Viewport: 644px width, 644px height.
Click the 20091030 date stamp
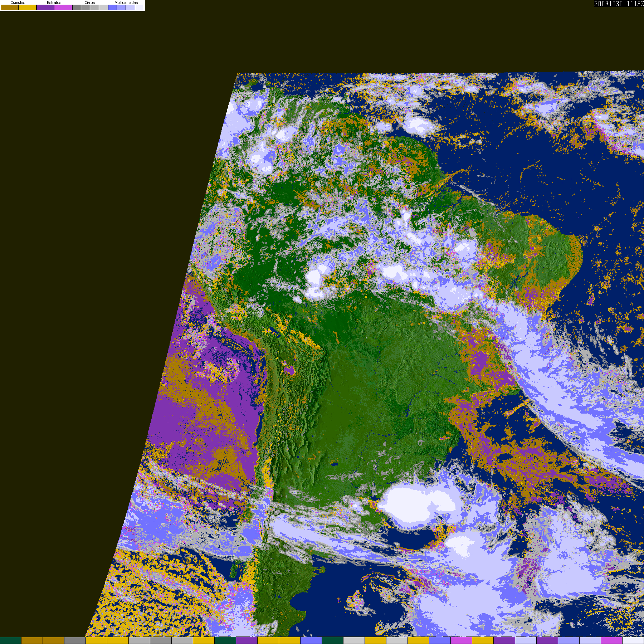tap(609, 4)
